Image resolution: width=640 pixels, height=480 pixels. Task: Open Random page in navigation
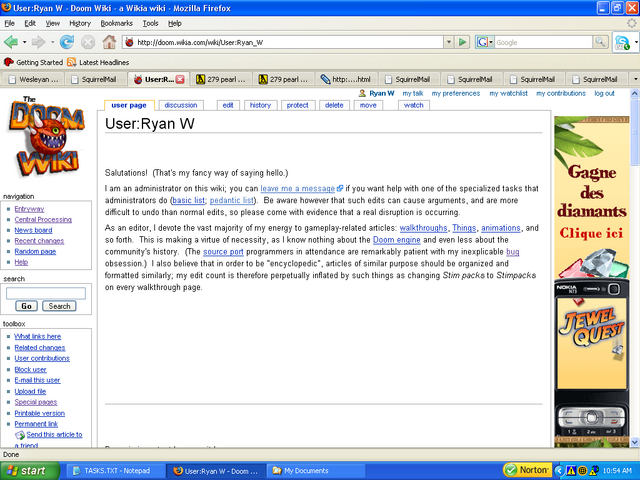35,251
